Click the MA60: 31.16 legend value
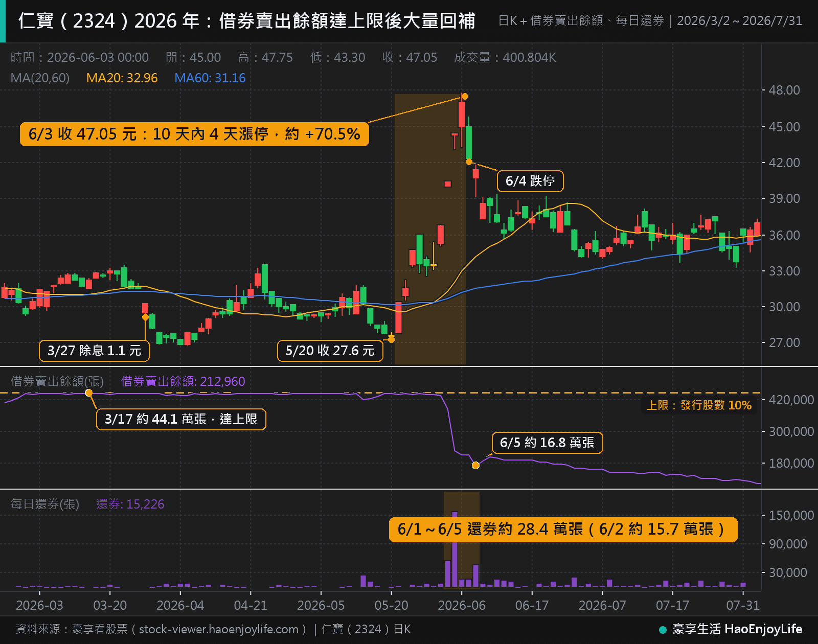The image size is (818, 644). click(210, 78)
